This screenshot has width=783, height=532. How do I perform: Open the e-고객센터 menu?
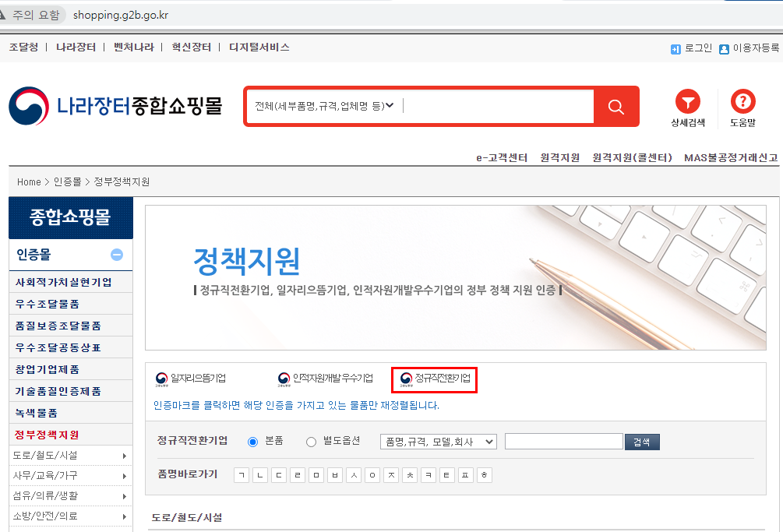pos(502,157)
